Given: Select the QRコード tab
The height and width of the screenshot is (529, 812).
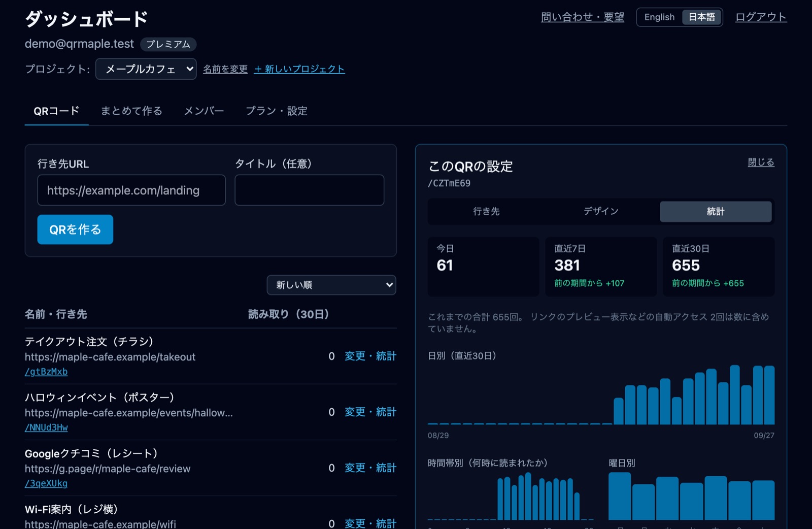Looking at the screenshot, I should [56, 111].
